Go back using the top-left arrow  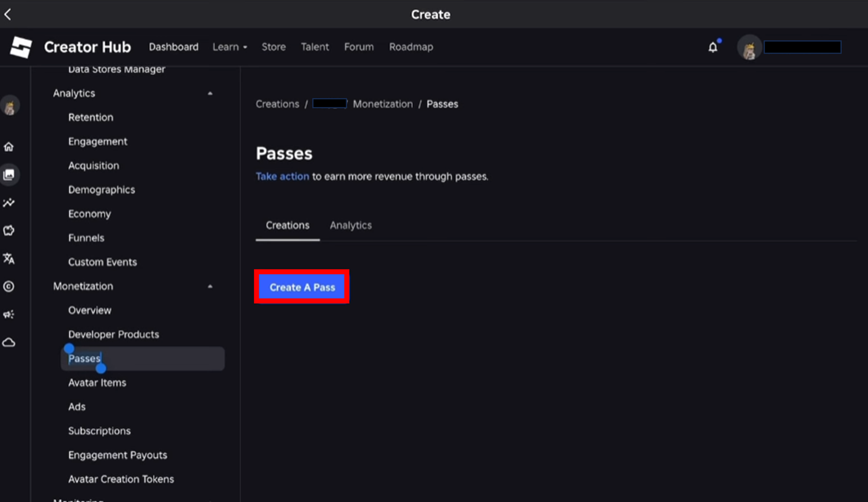click(x=8, y=14)
